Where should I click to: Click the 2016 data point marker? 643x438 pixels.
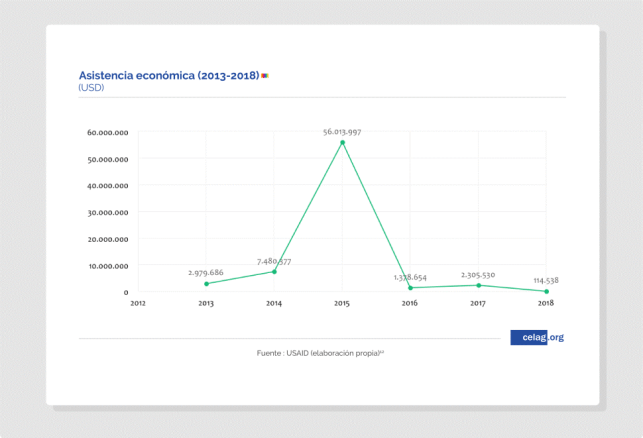pyautogui.click(x=410, y=288)
